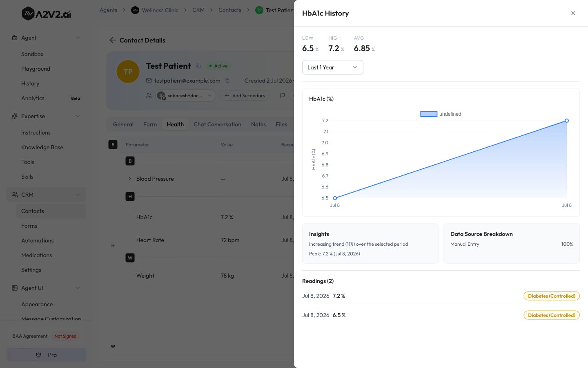This screenshot has height=368, width=588.
Task: Click the 7.2 data point on the chart
Action: [567, 121]
